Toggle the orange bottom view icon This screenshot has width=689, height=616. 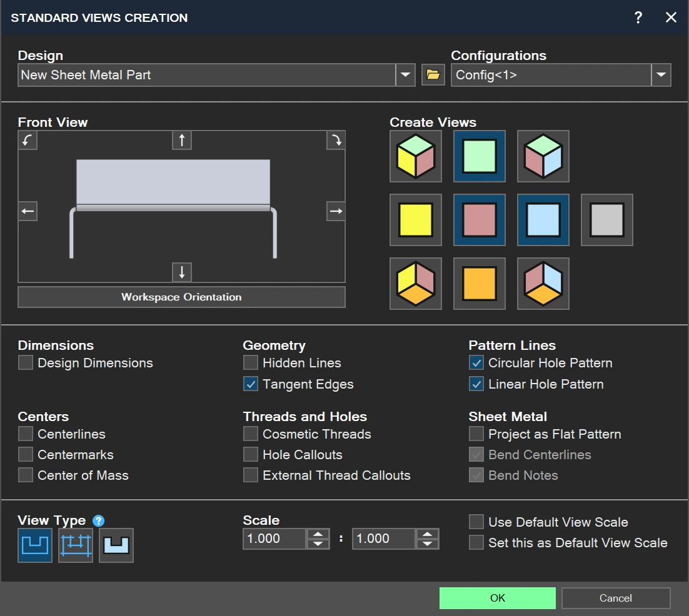click(480, 284)
